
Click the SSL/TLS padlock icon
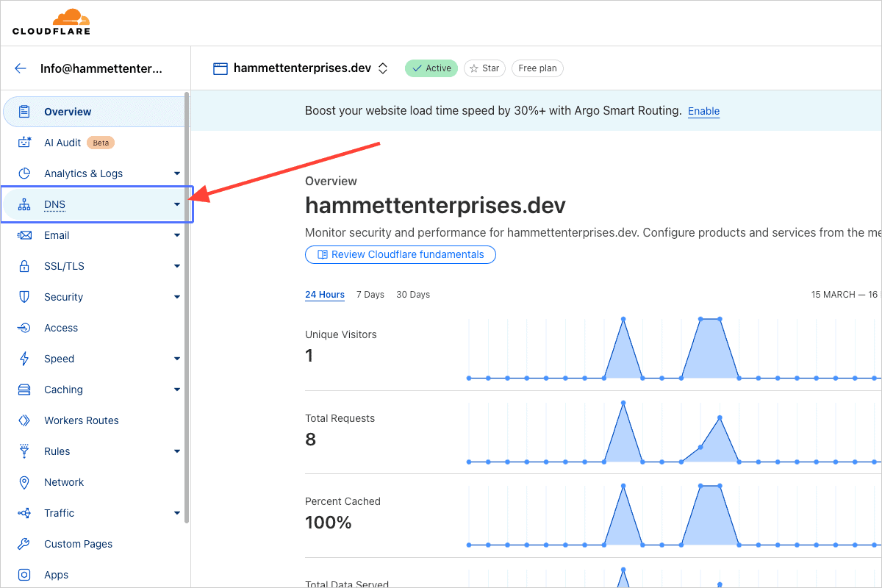(24, 266)
